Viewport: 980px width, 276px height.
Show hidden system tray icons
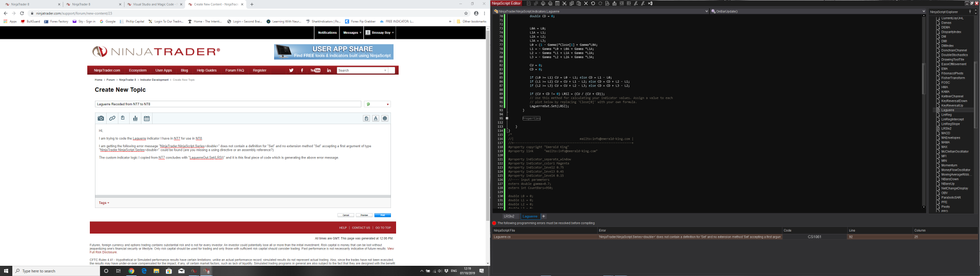[x=422, y=271]
